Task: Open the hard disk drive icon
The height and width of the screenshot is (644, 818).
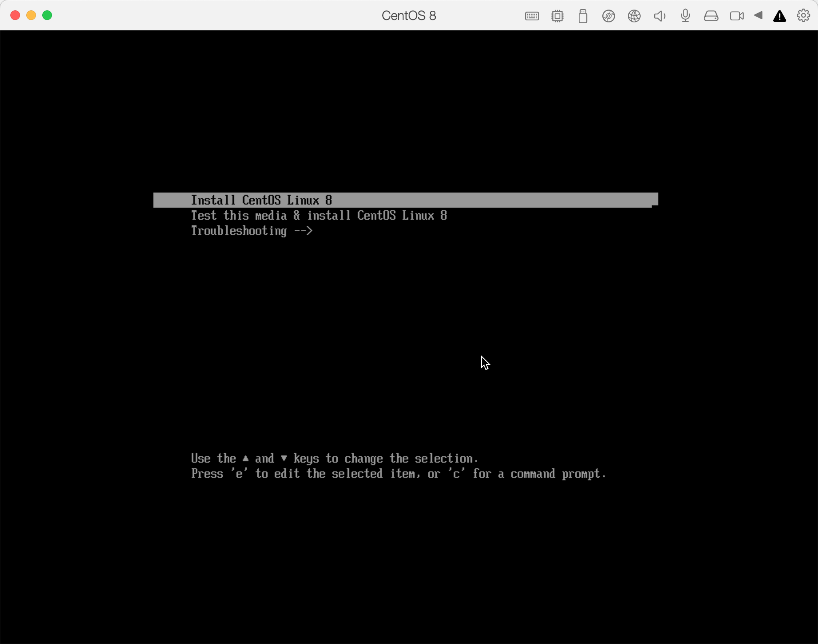Action: coord(711,16)
